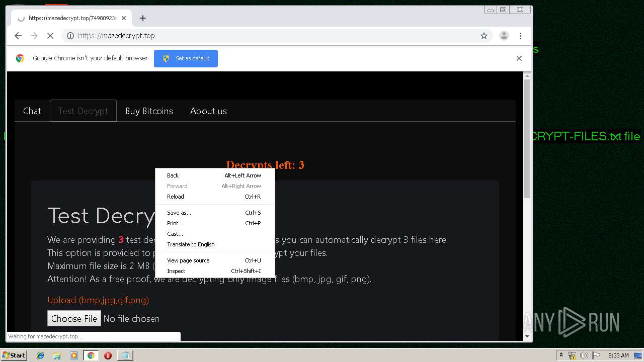
Task: Click the Action Center flag icon
Action: (596, 355)
